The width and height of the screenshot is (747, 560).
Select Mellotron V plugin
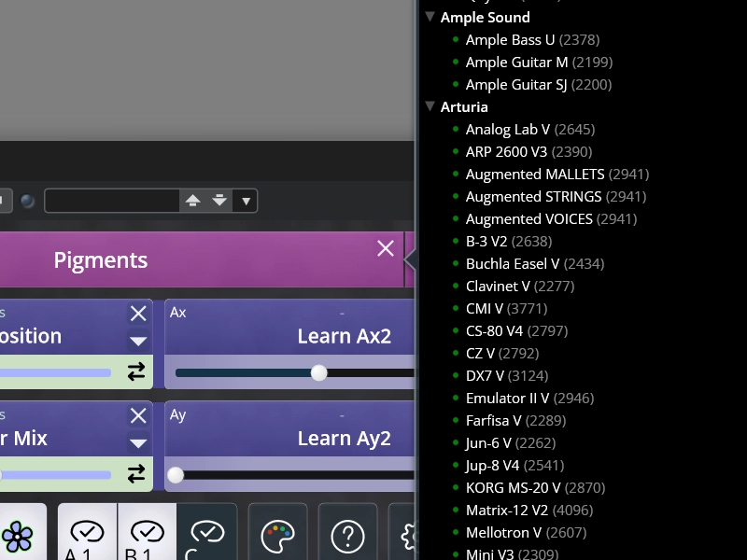coord(526,532)
